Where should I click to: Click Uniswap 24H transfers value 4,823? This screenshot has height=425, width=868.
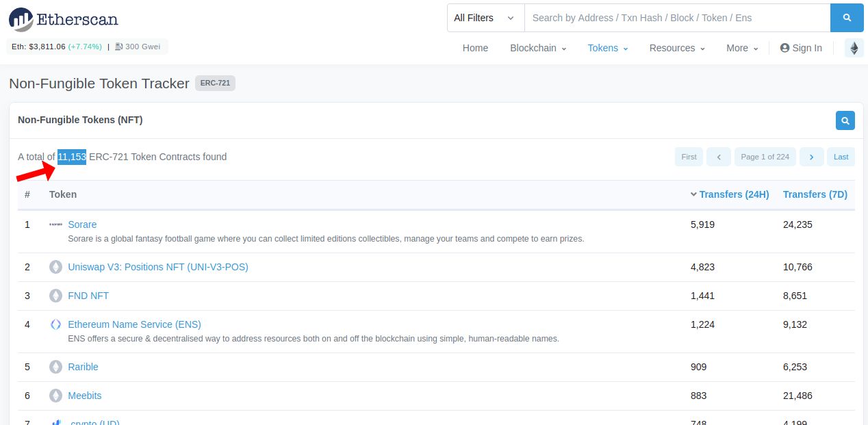click(702, 267)
